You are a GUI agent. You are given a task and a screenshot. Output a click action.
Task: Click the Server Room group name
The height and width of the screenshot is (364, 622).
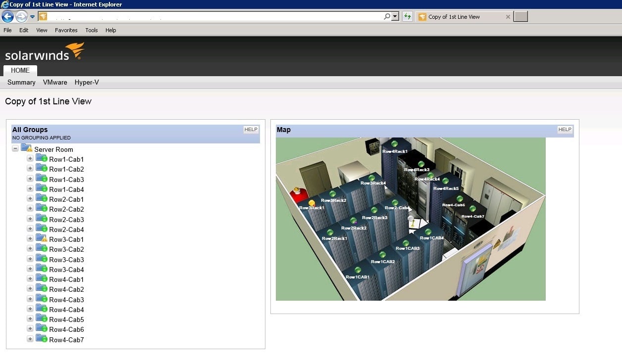[53, 149]
